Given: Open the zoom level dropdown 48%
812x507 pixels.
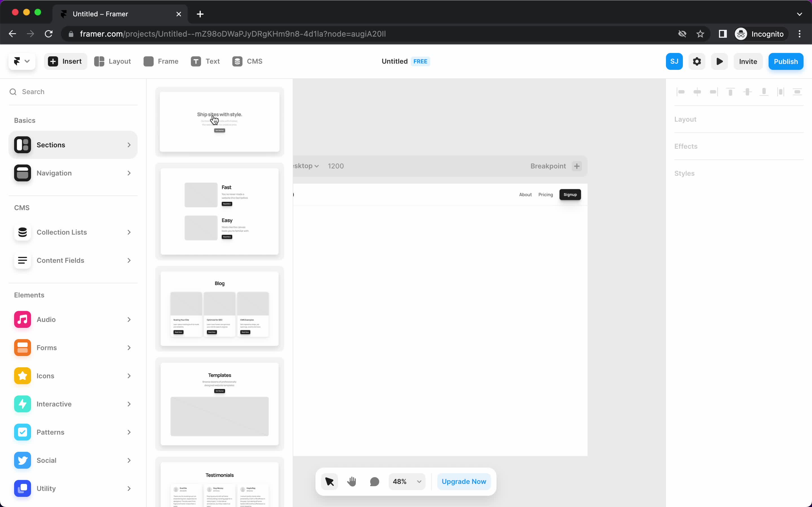Looking at the screenshot, I should coord(406,481).
